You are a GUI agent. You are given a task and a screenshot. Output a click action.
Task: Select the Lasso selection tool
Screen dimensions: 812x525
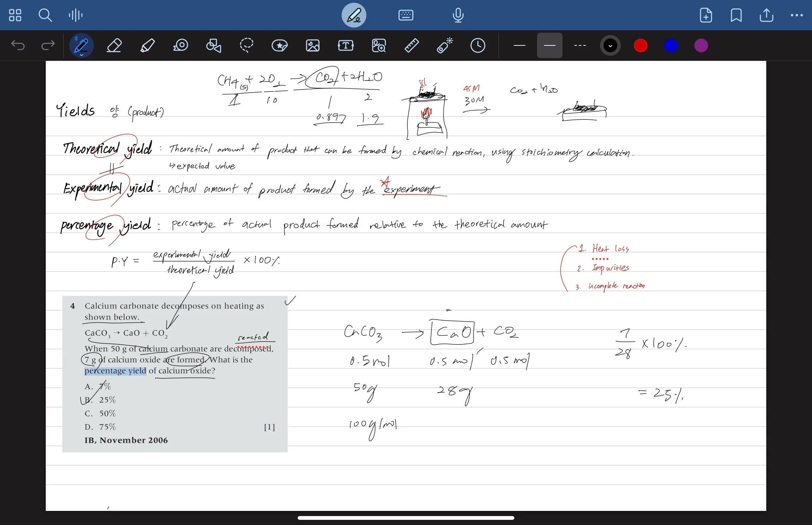click(247, 45)
